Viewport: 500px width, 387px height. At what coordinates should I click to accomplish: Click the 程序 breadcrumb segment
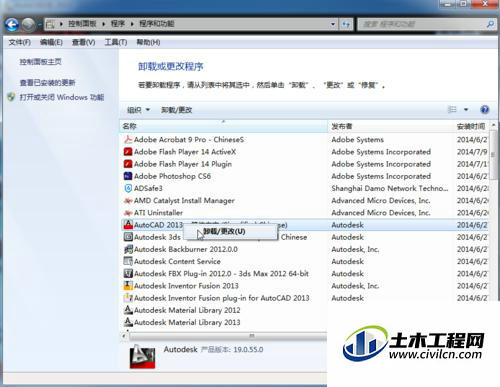118,24
